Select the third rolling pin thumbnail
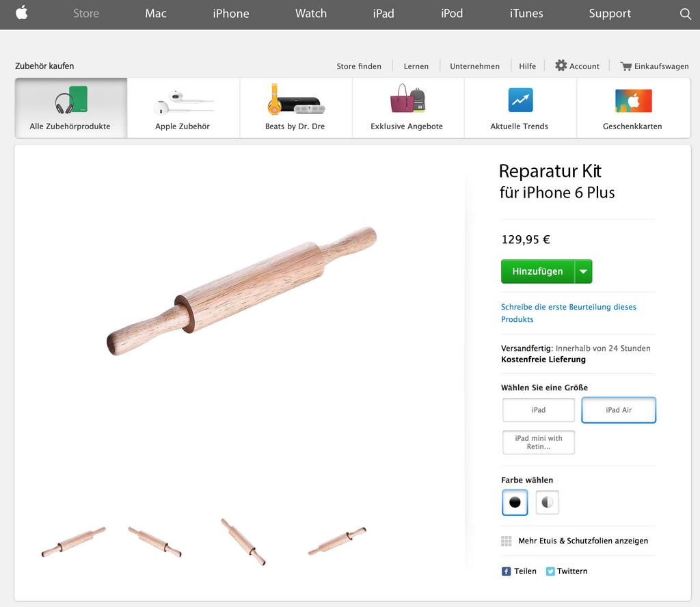This screenshot has width=700, height=607. tap(243, 542)
